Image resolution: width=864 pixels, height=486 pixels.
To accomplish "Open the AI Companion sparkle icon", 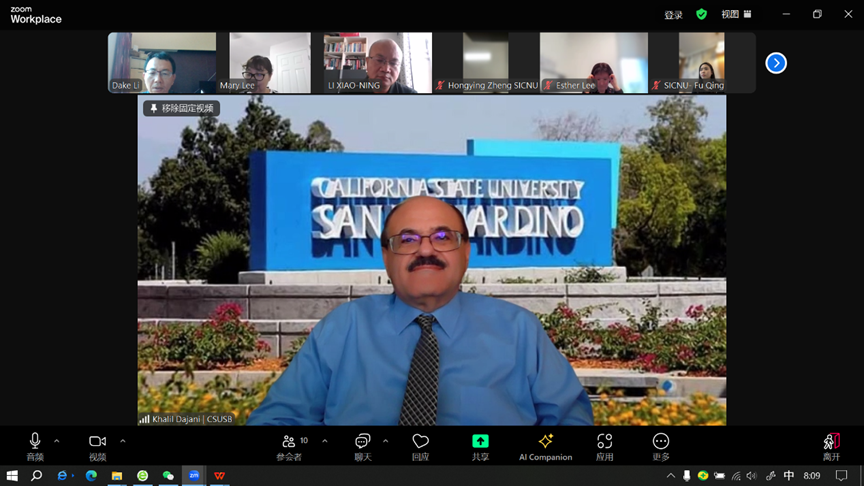I will 545,442.
